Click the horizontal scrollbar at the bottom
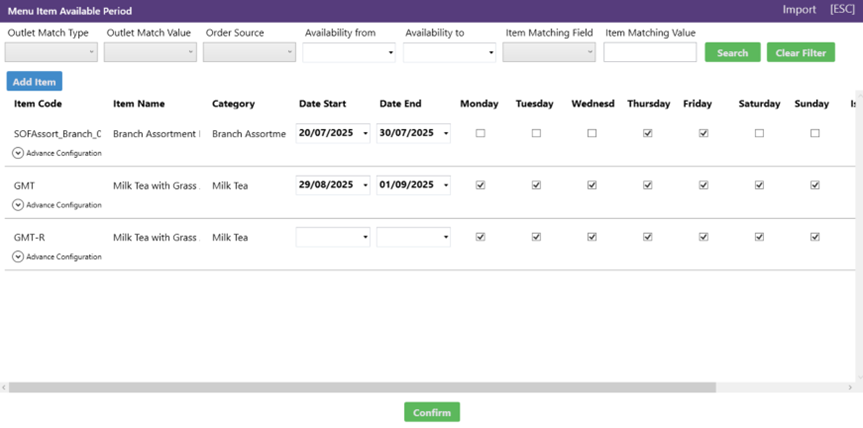The image size is (863, 428). tap(400, 387)
